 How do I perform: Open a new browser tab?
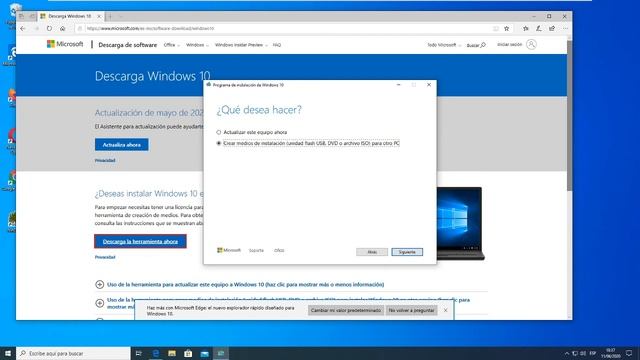coord(110,16)
